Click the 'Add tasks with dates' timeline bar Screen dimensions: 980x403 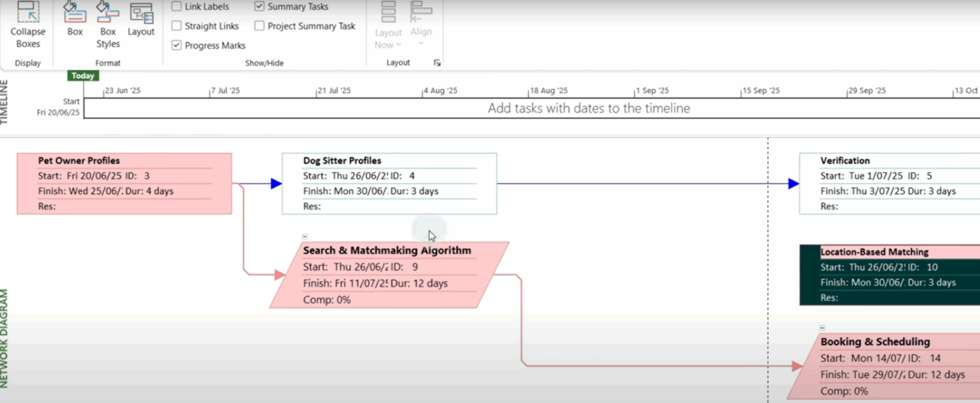(x=588, y=108)
